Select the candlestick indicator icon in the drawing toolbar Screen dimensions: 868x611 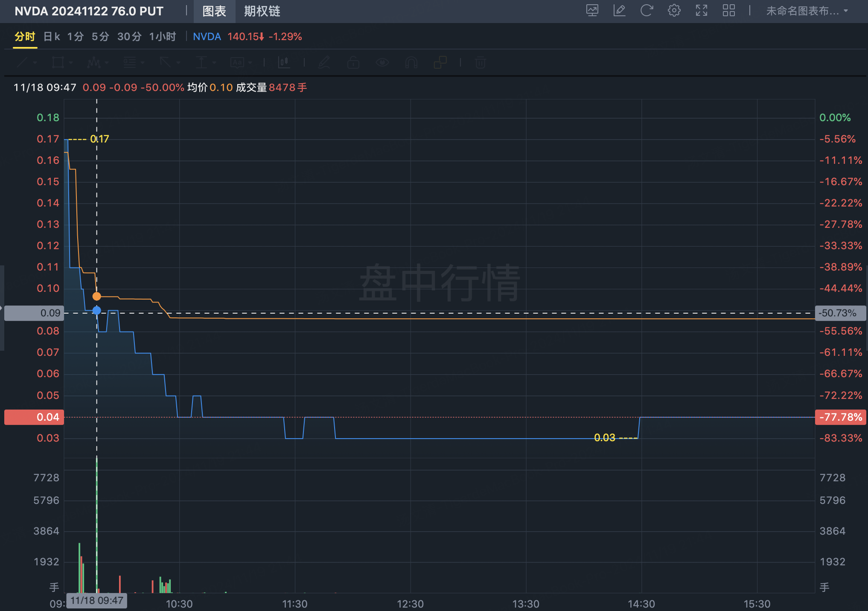[284, 63]
